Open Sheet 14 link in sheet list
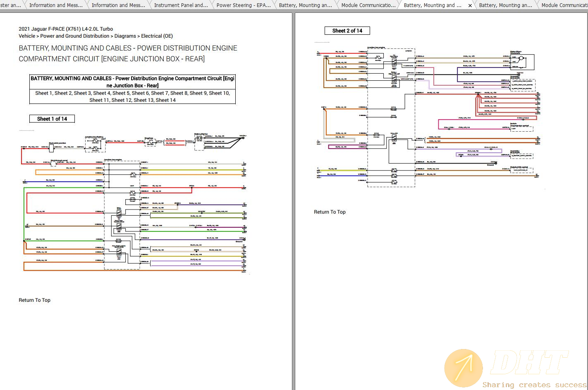The image size is (588, 390). (x=166, y=100)
